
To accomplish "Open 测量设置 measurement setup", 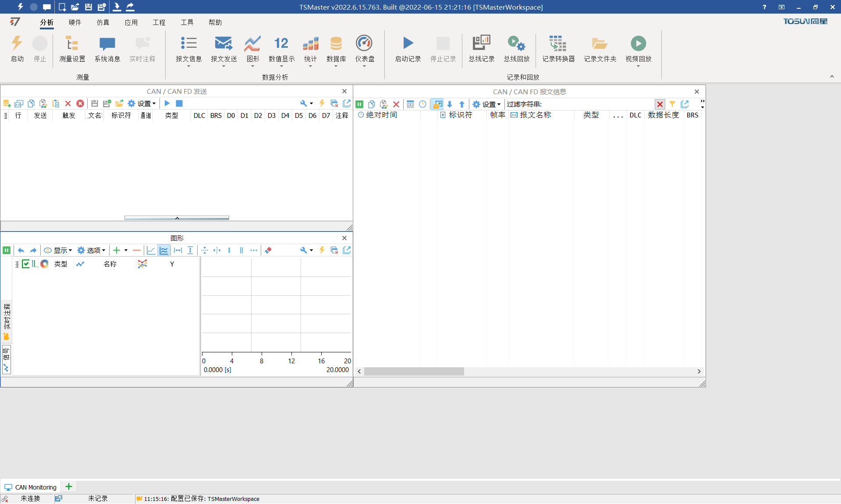I will pos(72,49).
